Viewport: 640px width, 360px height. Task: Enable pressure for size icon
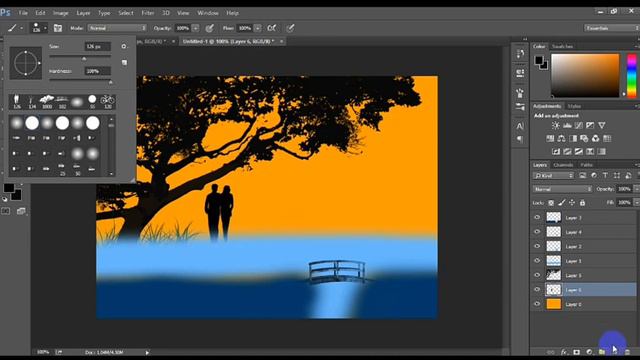(x=290, y=28)
